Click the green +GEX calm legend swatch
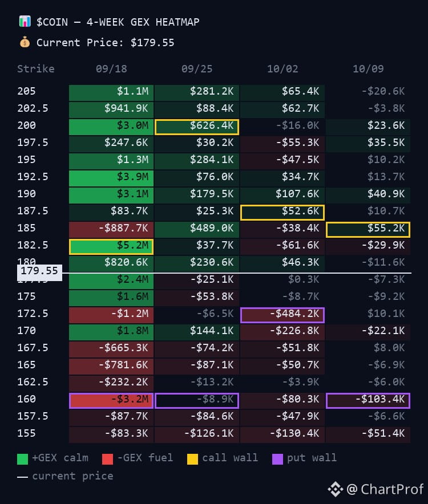 tap(22, 459)
